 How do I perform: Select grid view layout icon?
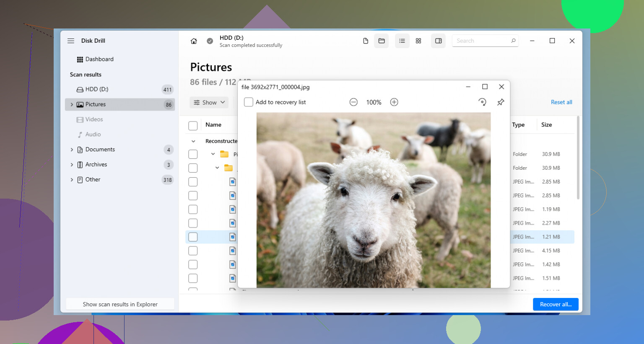[x=418, y=41]
